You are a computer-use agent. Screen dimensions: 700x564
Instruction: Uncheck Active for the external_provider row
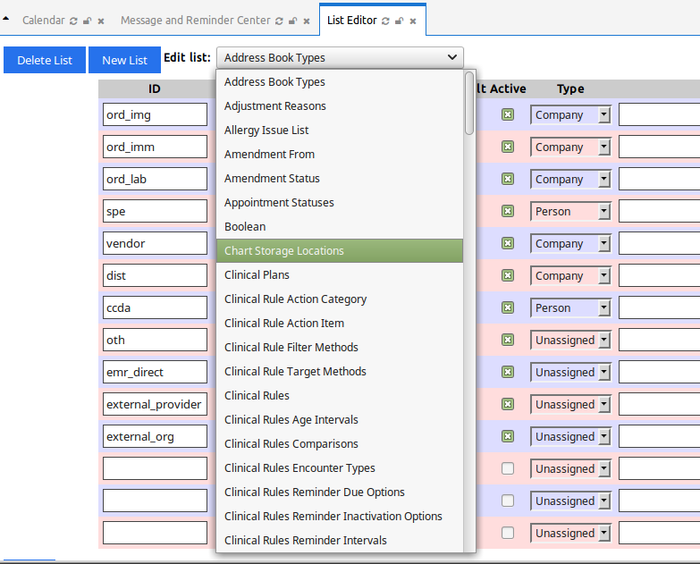pos(508,404)
